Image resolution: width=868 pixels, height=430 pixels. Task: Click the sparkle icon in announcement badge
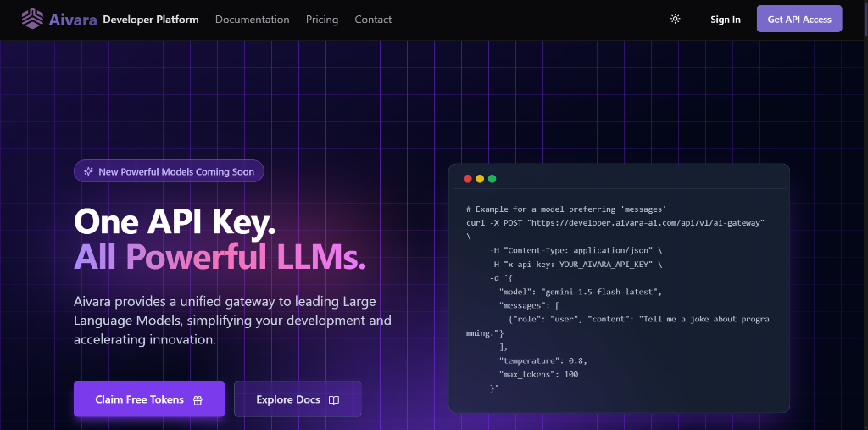click(88, 171)
